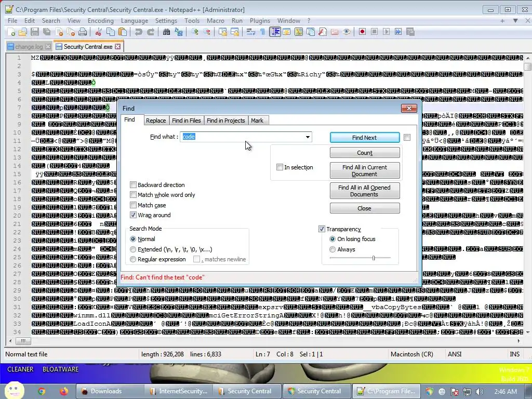Click the Zoom Out toolbar icon

tap(206, 32)
